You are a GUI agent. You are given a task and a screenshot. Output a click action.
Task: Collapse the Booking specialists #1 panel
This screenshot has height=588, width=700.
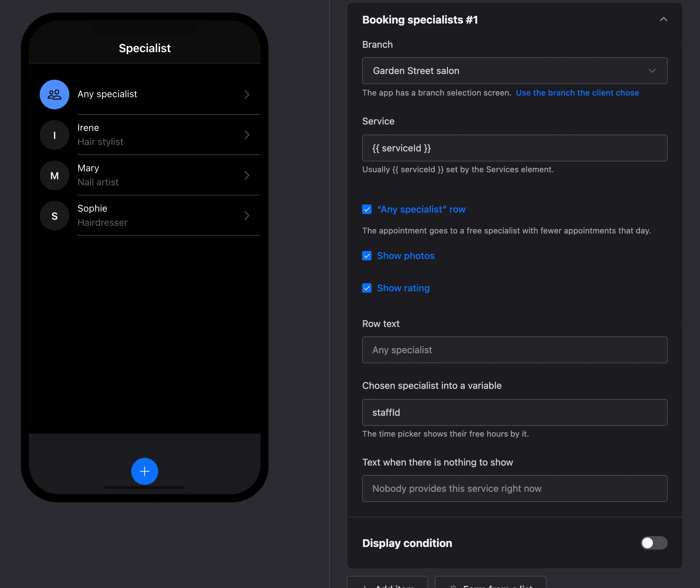[663, 20]
